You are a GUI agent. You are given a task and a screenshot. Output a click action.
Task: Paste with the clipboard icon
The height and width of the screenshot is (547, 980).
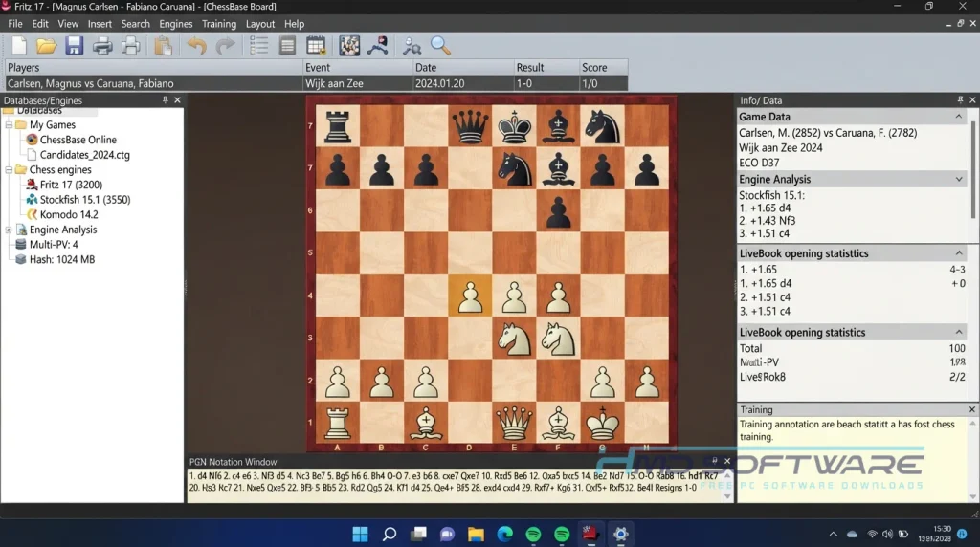tap(163, 46)
